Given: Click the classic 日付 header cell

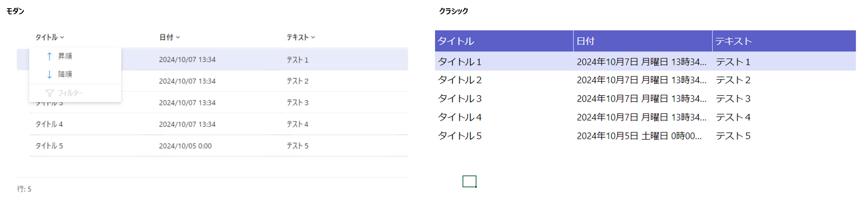Looking at the screenshot, I should [x=643, y=41].
